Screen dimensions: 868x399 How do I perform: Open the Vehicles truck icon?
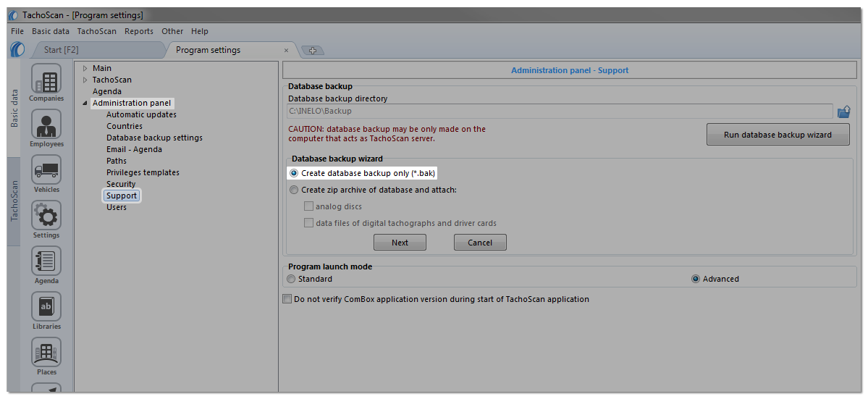(46, 169)
